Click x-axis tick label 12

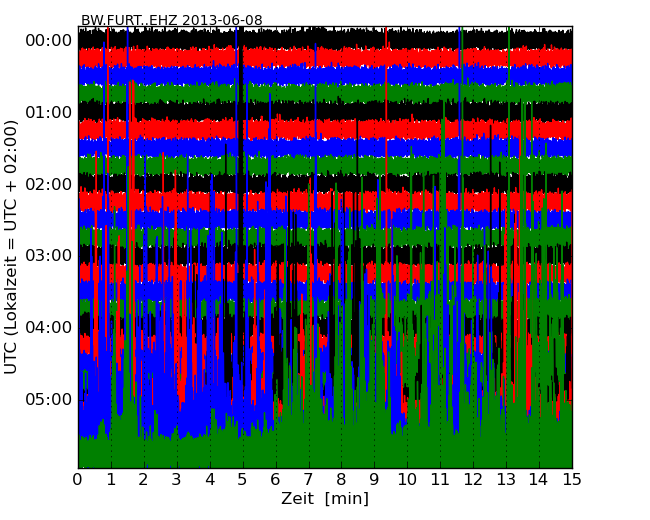(473, 480)
